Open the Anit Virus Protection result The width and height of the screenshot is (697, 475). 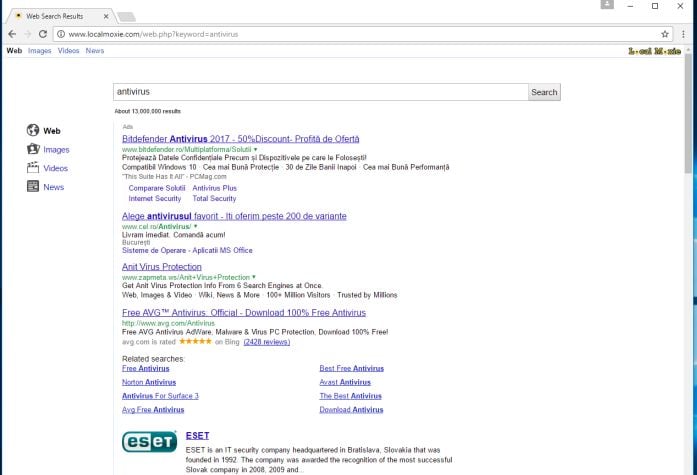click(x=162, y=267)
